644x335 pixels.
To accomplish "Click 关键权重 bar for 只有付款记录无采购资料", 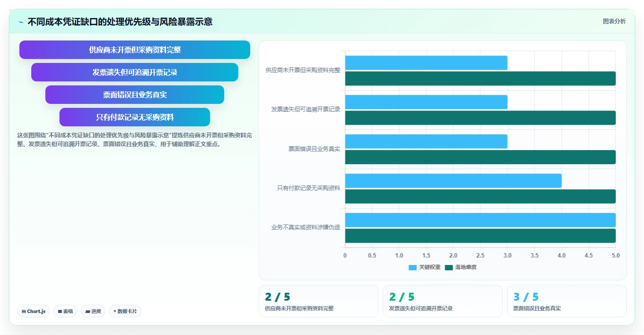I will (453, 181).
